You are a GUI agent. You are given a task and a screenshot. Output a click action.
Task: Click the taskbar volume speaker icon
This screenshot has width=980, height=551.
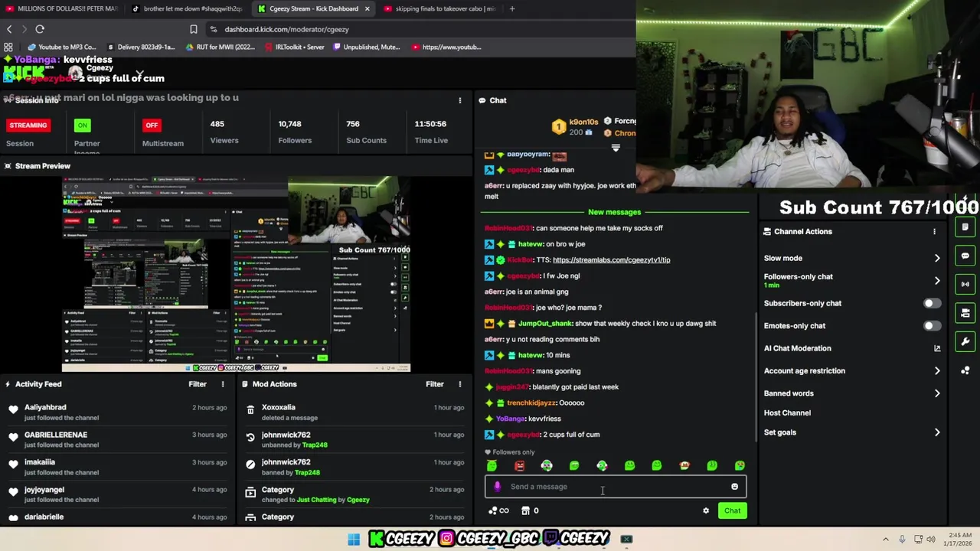click(x=932, y=540)
